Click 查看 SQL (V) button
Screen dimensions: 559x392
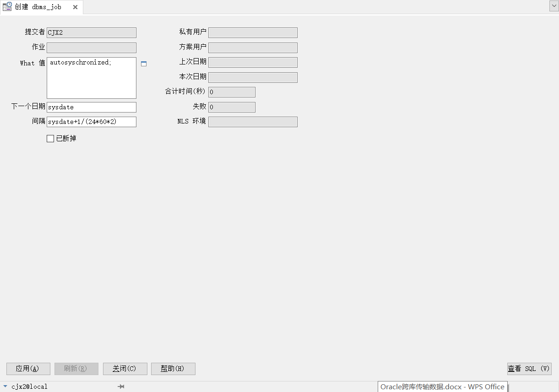pos(529,369)
